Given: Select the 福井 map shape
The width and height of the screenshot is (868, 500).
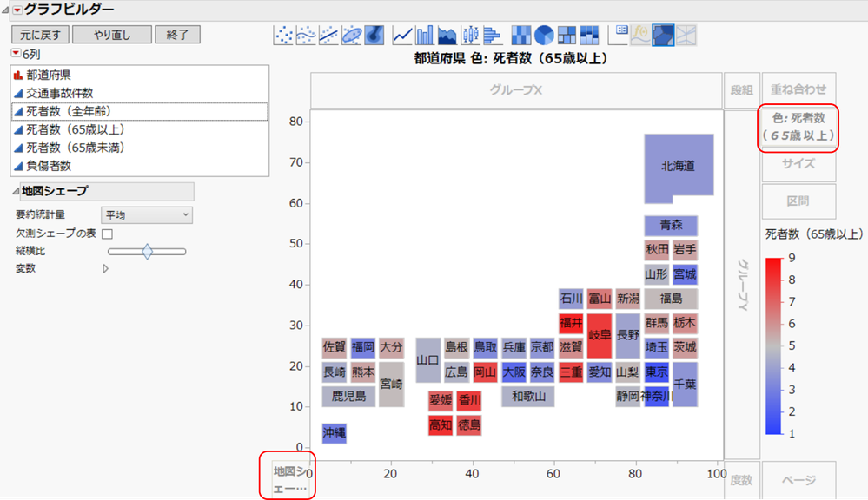Looking at the screenshot, I should tap(571, 323).
